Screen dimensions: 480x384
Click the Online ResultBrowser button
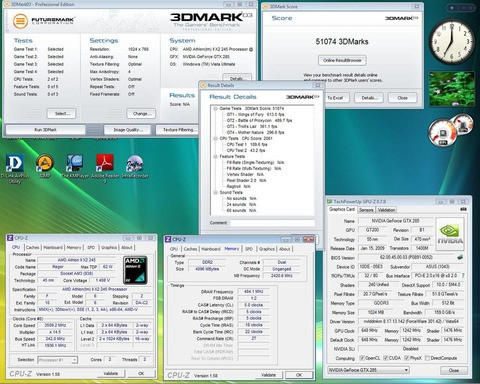(342, 60)
